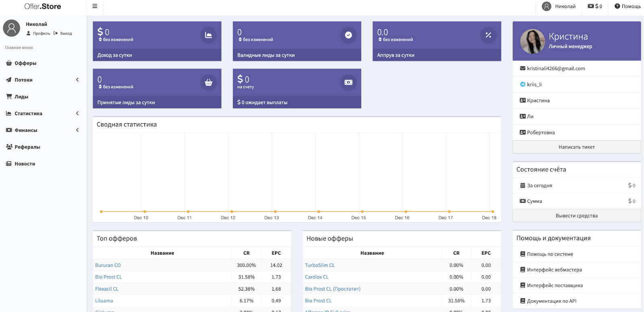
Task: Expand the Финансы submenu chevron
Action: click(77, 130)
